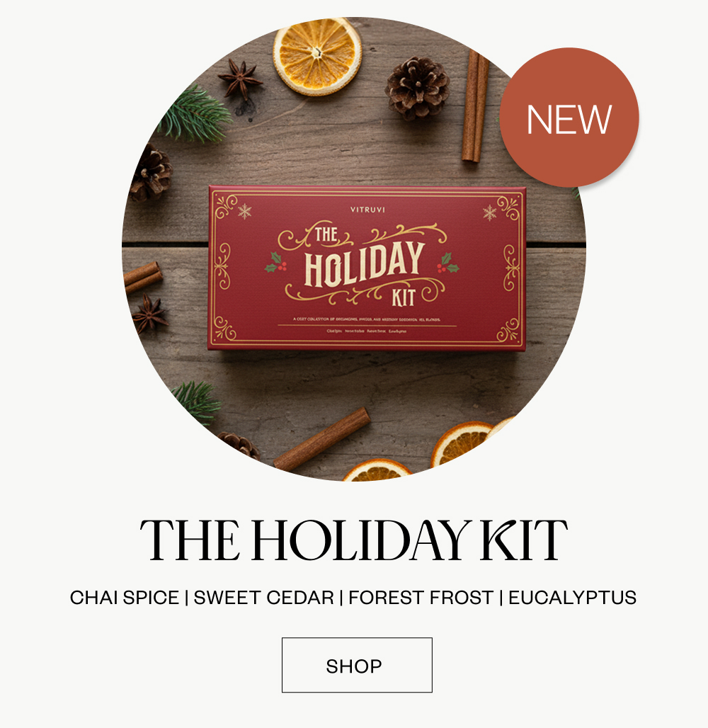Viewport: 708px width, 728px height.
Task: Click the VITRUVI brand name on box
Action: (367, 210)
